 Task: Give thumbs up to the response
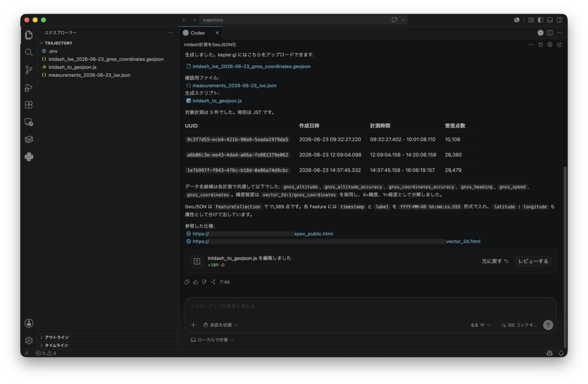click(x=196, y=282)
